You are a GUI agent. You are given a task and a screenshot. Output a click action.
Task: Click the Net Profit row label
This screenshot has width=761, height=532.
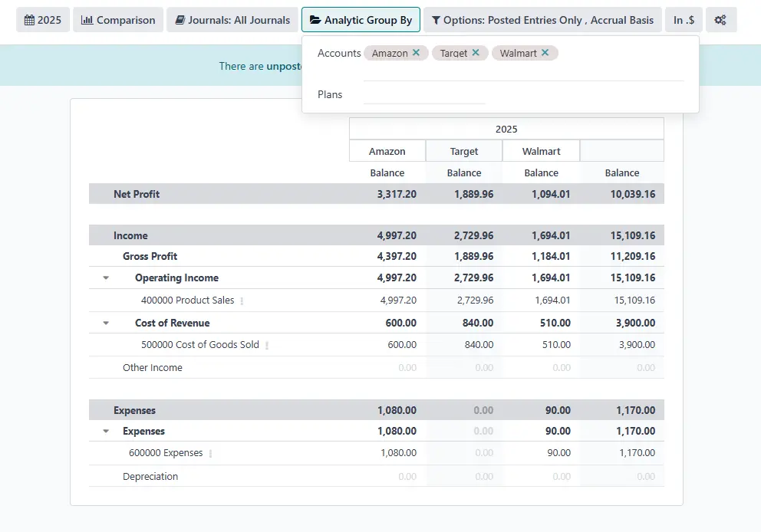137,194
